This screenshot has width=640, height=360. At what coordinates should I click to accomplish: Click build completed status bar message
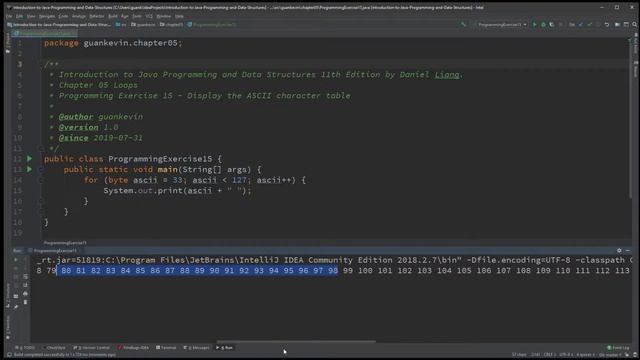pos(64,355)
